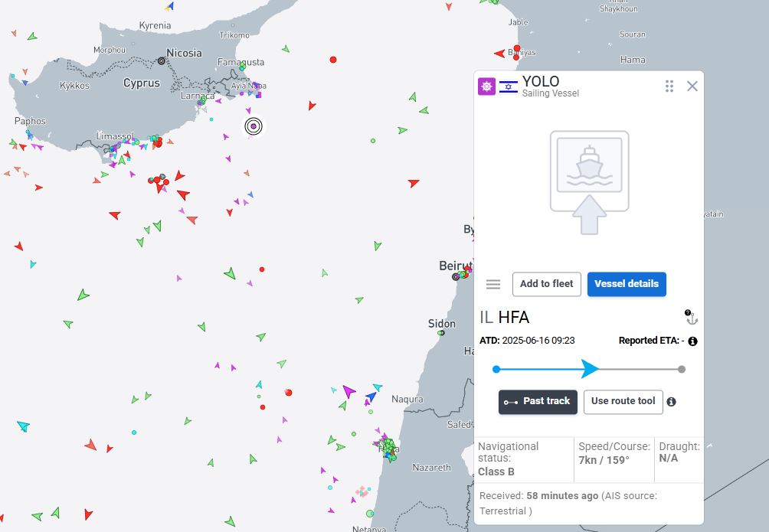Click the Kyrenia label on map
The image size is (769, 532).
(155, 25)
